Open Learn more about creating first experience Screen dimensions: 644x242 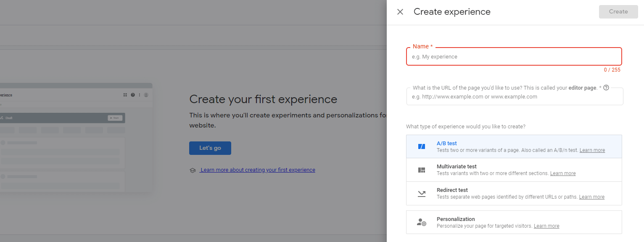pyautogui.click(x=257, y=170)
